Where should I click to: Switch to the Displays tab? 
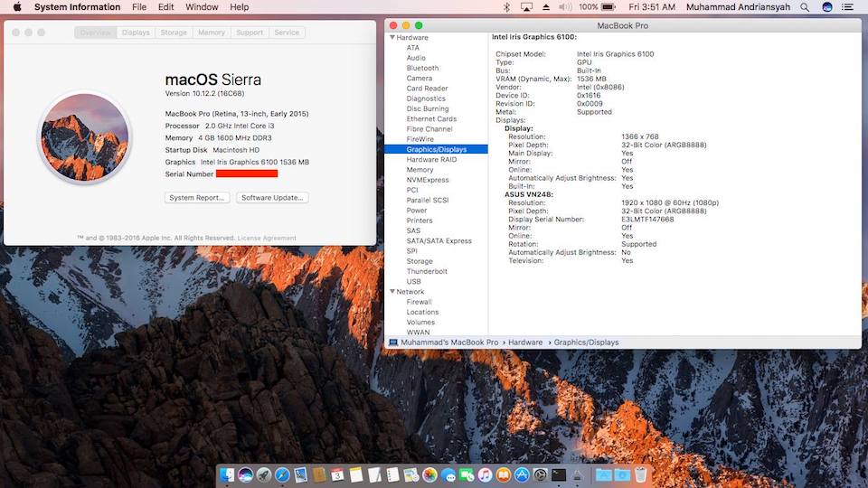(x=136, y=33)
